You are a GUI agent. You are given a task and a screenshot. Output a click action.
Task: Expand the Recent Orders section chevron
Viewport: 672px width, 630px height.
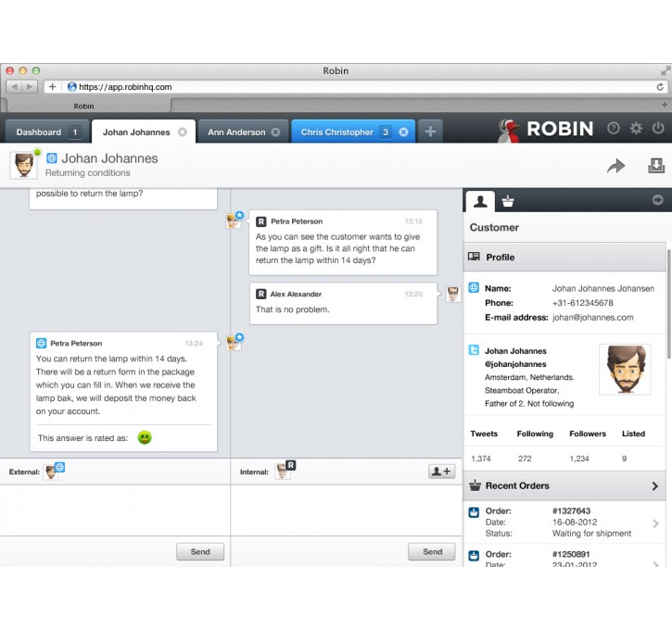tap(654, 486)
